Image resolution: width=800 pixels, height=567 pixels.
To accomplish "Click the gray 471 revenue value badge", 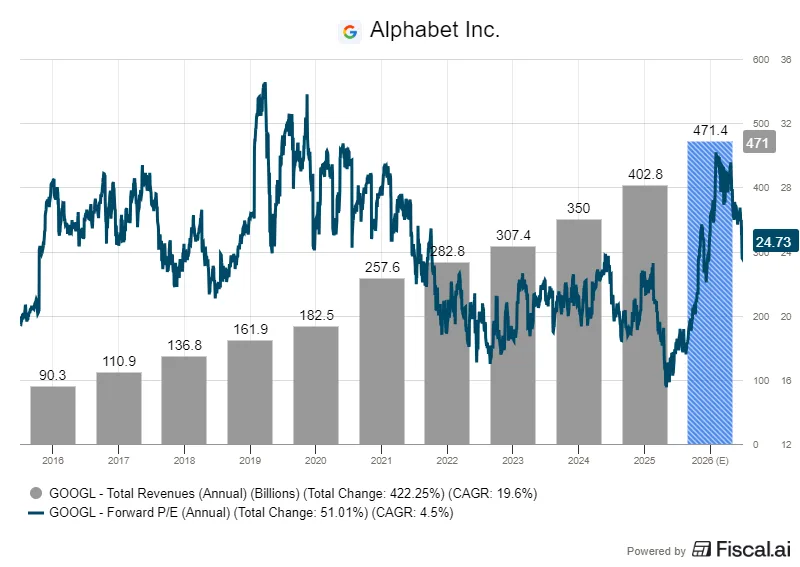I will click(756, 143).
